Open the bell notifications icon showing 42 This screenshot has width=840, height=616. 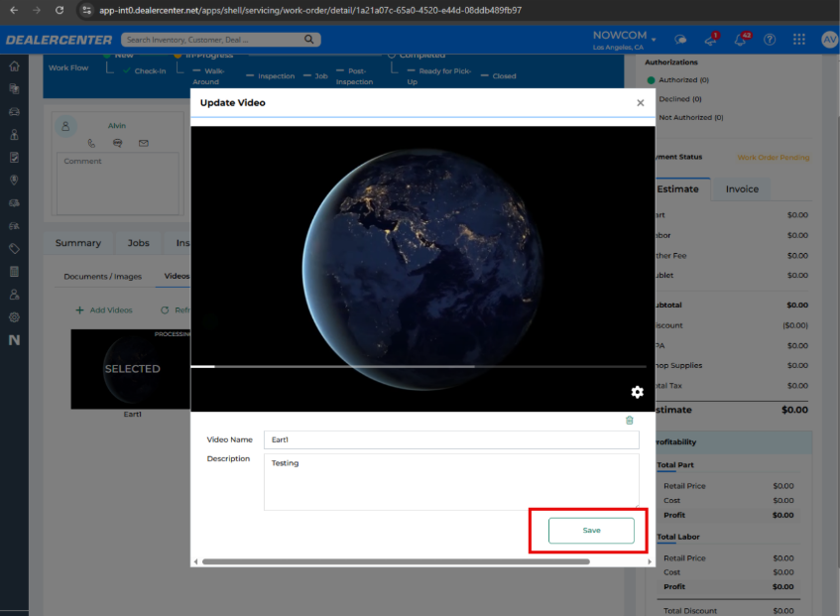point(741,40)
